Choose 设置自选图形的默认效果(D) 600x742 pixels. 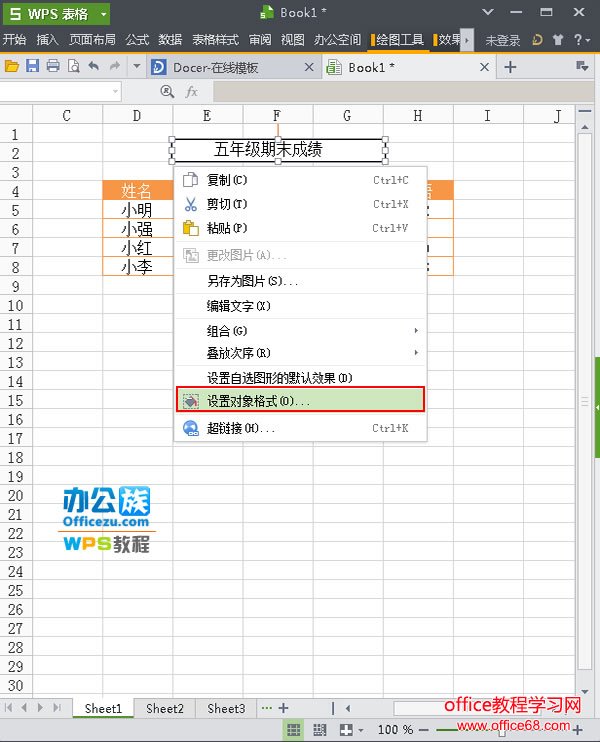(x=300, y=378)
